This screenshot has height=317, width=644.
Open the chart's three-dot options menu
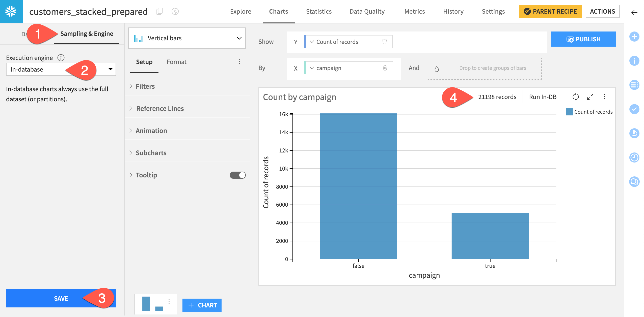pos(605,97)
